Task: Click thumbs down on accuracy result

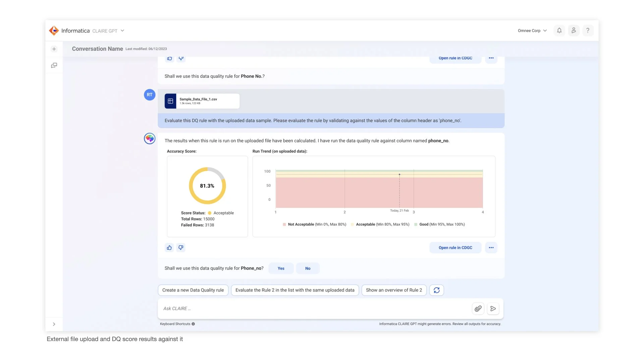Action: (181, 248)
